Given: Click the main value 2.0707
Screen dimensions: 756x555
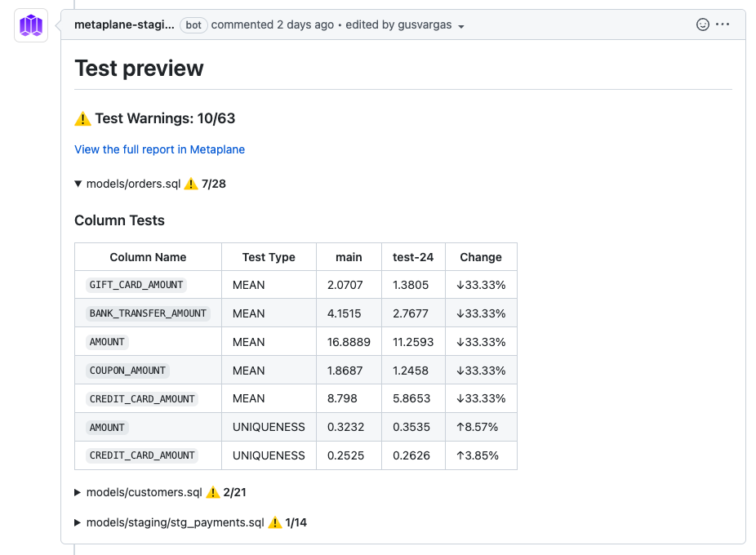Looking at the screenshot, I should (345, 285).
